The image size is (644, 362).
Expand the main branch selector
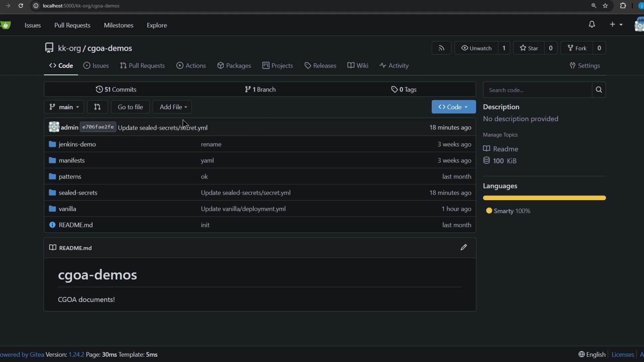point(64,107)
